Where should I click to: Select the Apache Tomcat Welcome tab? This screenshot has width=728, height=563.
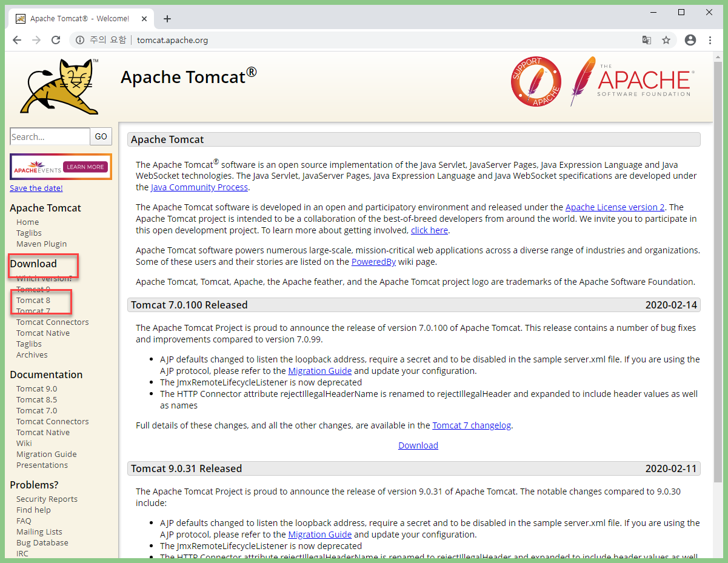pyautogui.click(x=79, y=19)
